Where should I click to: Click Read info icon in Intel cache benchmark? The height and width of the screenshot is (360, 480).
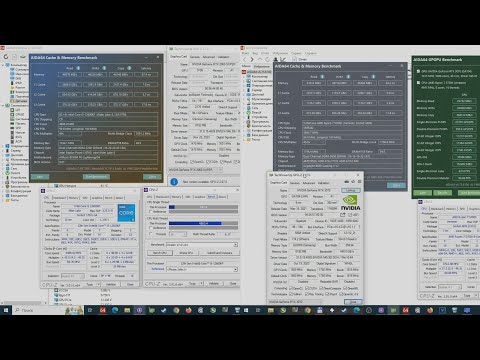click(x=78, y=68)
